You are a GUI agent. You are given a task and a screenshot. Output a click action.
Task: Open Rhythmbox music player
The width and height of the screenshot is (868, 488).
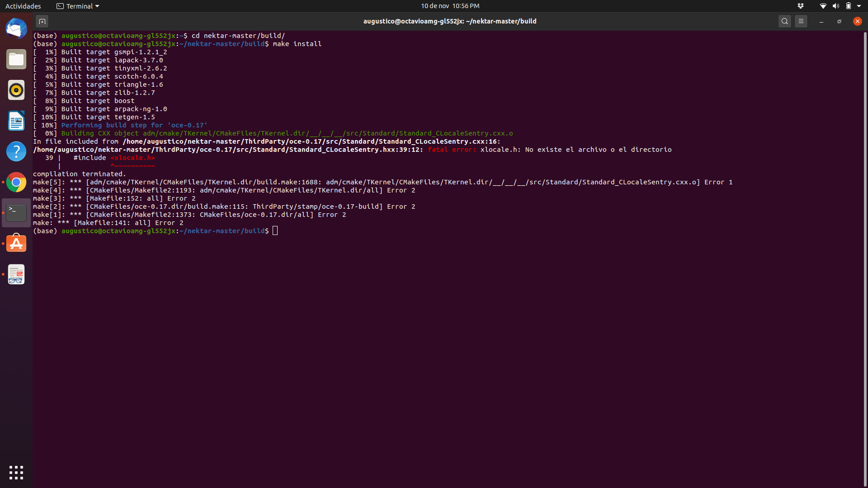(x=16, y=90)
